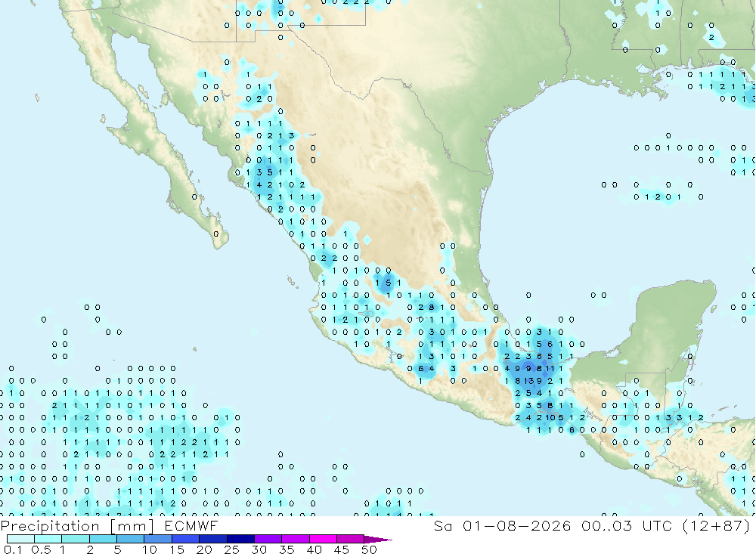The height and width of the screenshot is (554, 756).
Task: Click the 0.1–0.5 mm legend color swatch
Action: [x=20, y=539]
